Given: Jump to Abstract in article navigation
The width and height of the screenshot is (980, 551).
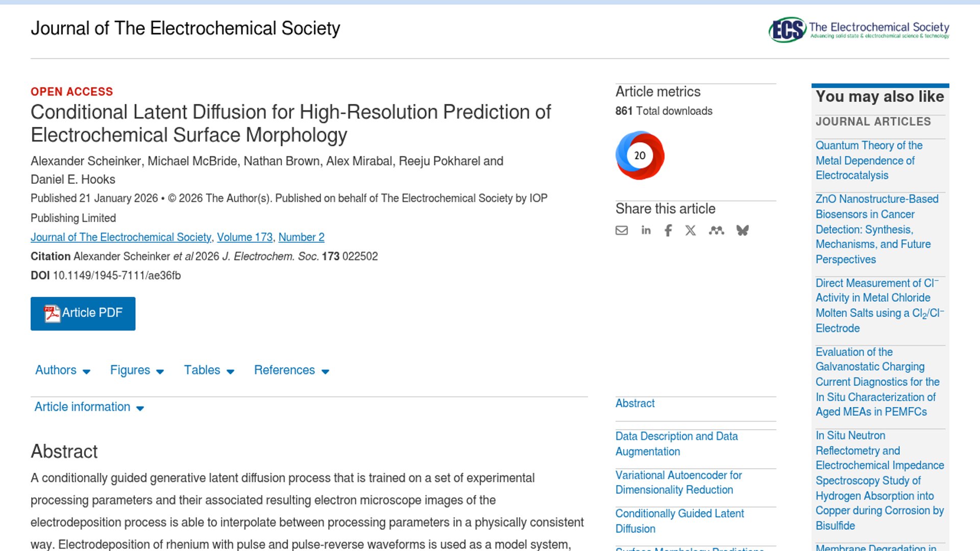Looking at the screenshot, I should [634, 404].
